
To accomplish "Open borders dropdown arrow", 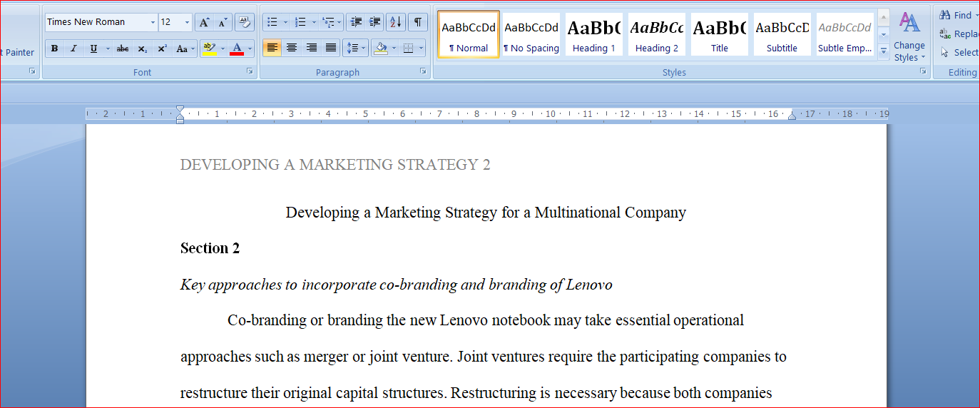I will tap(422, 49).
